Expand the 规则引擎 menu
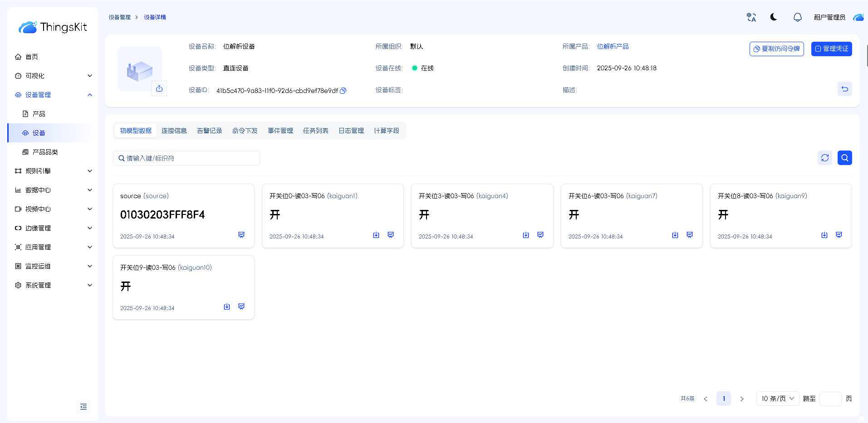The width and height of the screenshot is (868, 423). 53,171
